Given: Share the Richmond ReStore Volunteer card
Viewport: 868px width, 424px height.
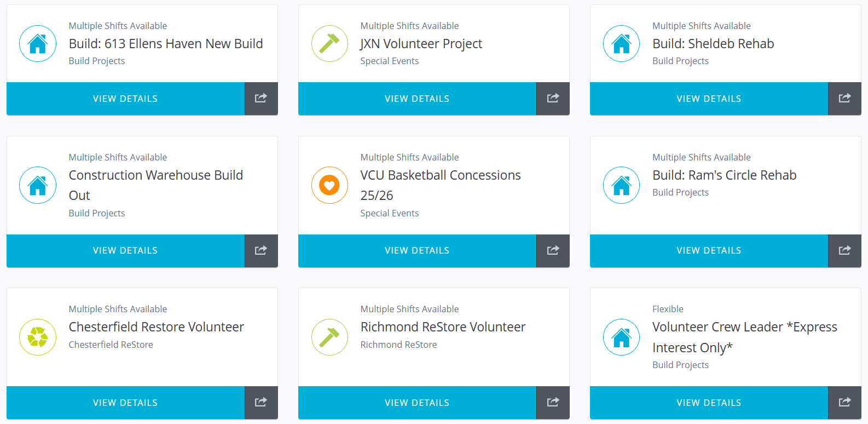Looking at the screenshot, I should (x=553, y=403).
